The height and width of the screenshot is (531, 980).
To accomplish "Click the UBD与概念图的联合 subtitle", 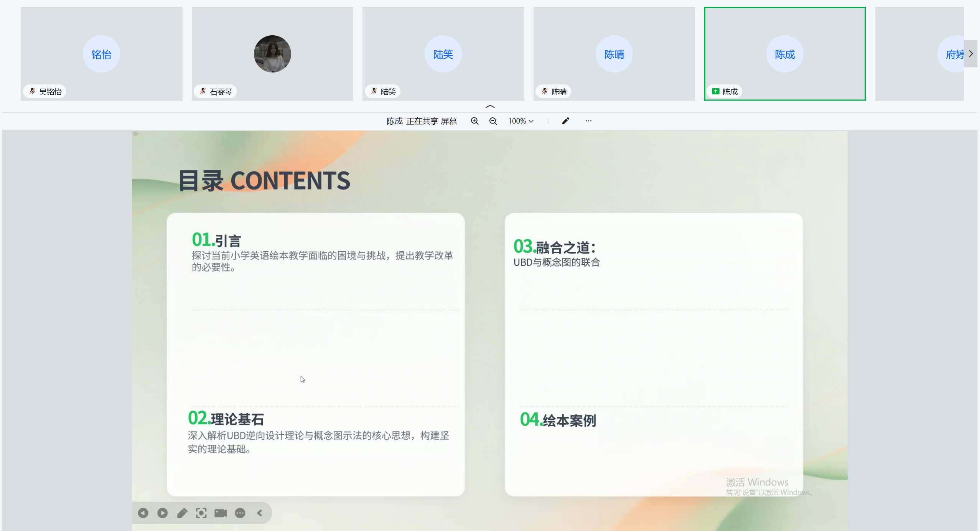I will point(557,262).
